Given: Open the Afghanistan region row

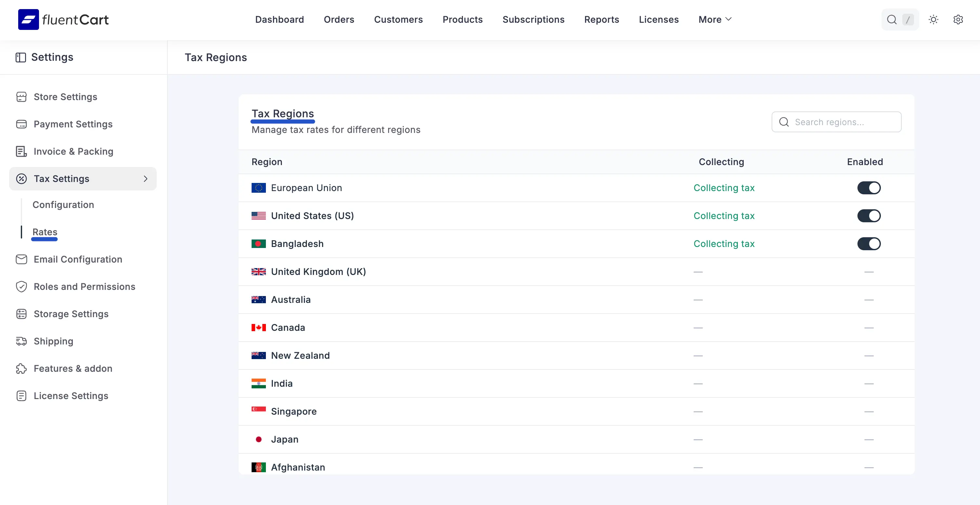Looking at the screenshot, I should click(576, 464).
